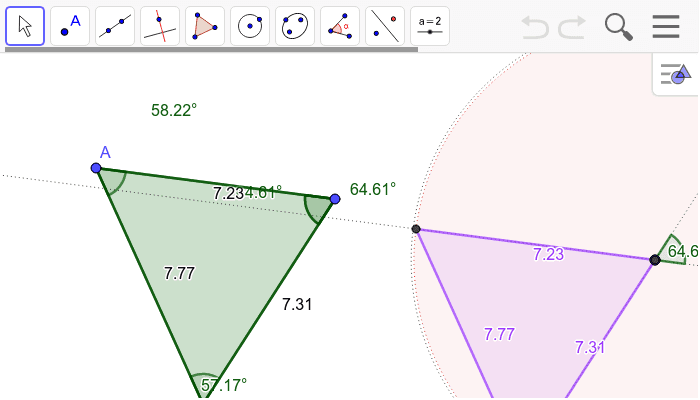Select the Point tool
Screen dimensions: 700x400
point(70,26)
